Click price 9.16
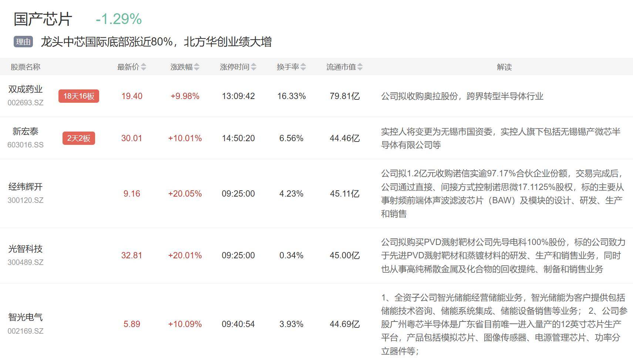Viewport: 633px width, 364px height. (132, 194)
